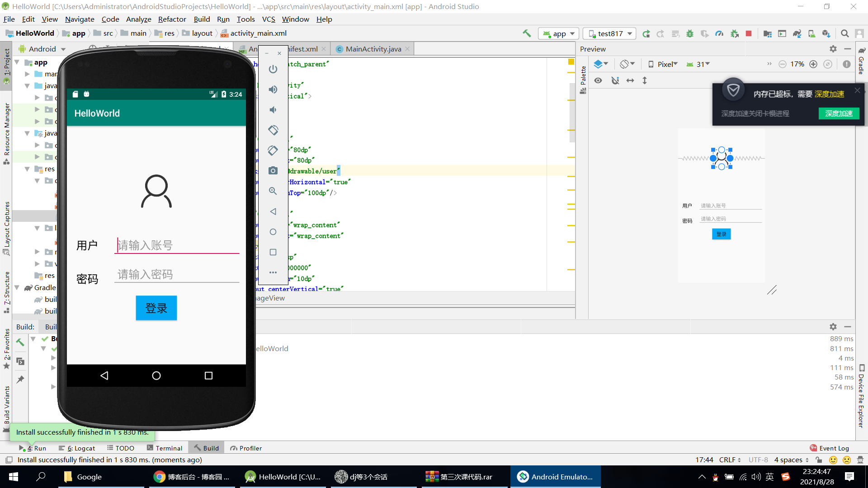868x488 pixels.
Task: Stop the running app with red square
Action: pos(749,33)
